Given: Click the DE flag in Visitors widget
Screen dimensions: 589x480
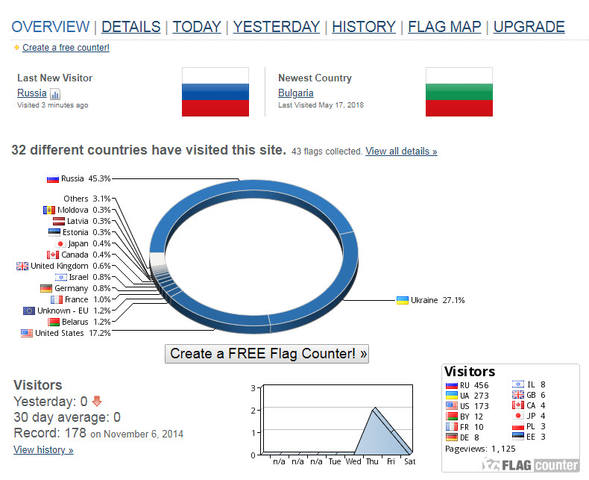Looking at the screenshot, I should (452, 437).
